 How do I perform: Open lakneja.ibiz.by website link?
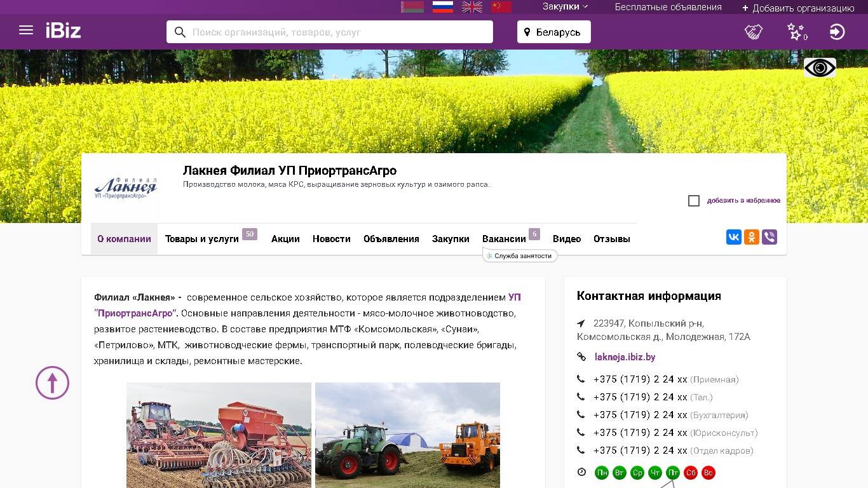click(x=623, y=357)
